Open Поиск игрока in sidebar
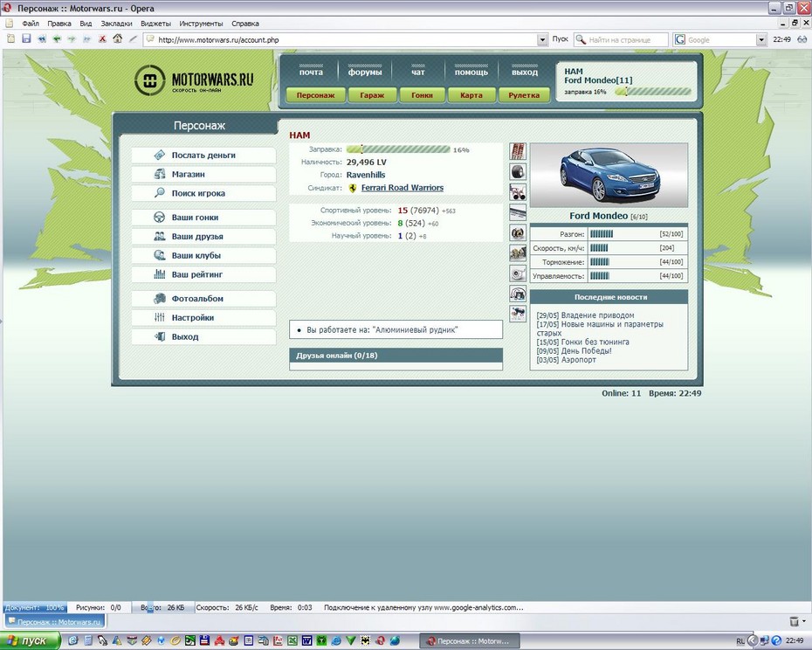Screen dimensions: 812x650 (203, 193)
